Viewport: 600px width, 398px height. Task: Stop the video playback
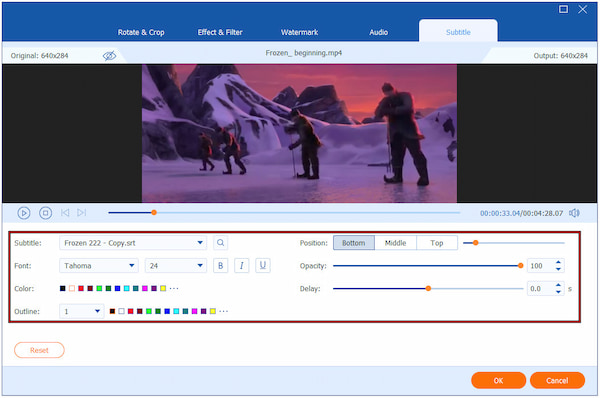[x=46, y=213]
